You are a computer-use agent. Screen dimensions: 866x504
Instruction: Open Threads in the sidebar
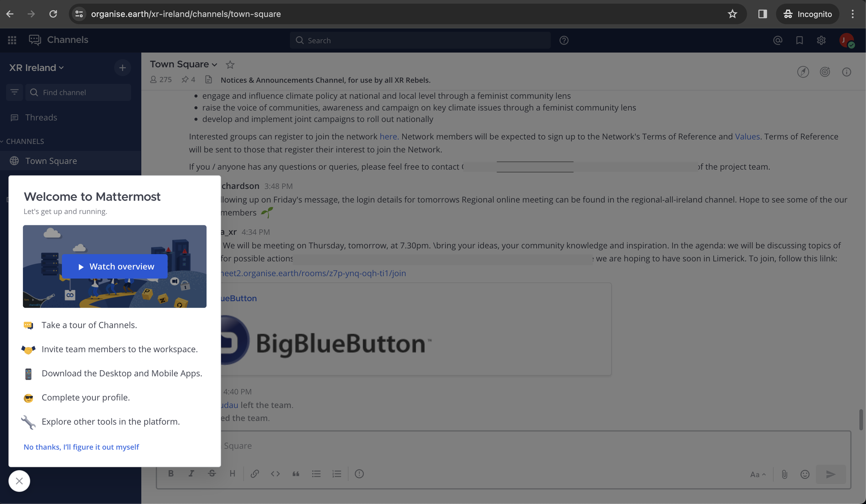41,118
